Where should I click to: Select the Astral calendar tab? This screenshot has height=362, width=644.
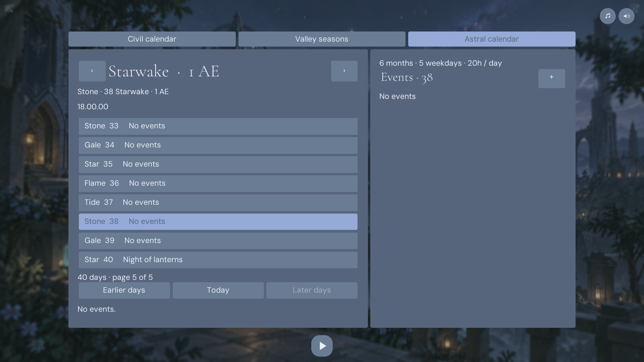point(492,39)
